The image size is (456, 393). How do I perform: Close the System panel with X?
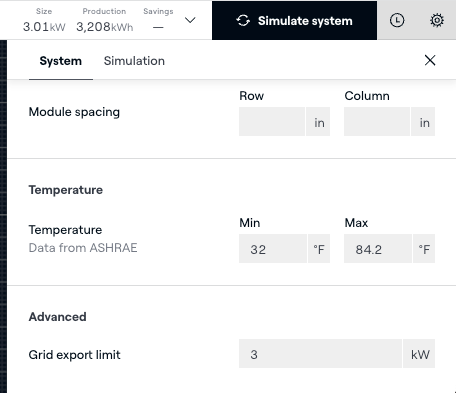pyautogui.click(x=430, y=60)
